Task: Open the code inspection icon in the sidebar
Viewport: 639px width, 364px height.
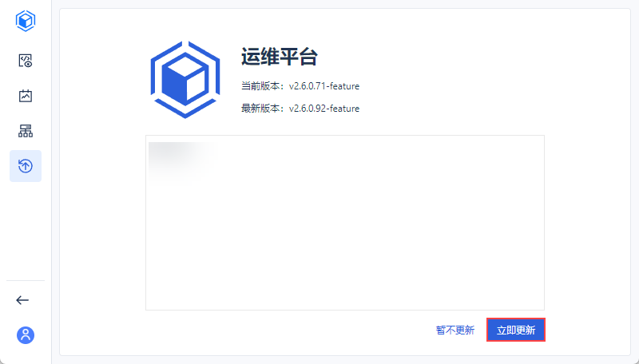Action: (26, 61)
